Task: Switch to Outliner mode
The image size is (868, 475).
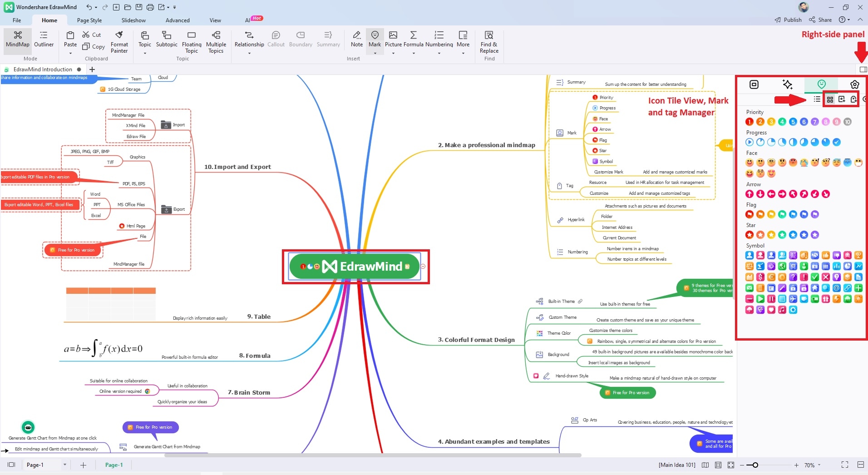Action: (44, 40)
